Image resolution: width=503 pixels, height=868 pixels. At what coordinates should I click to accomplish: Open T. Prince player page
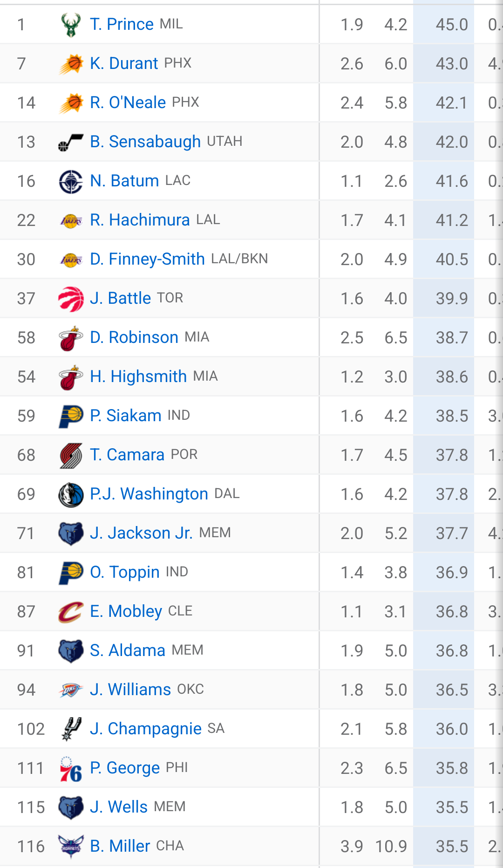122,24
